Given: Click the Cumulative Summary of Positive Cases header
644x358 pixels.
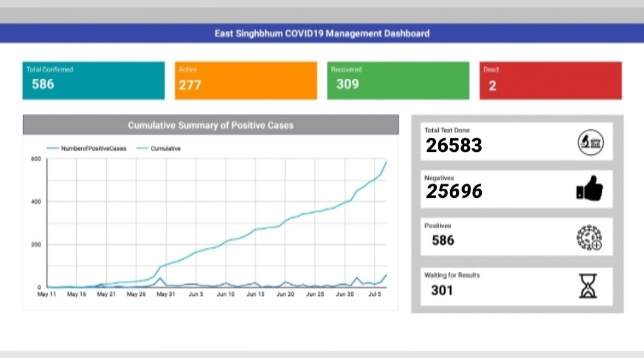Looking at the screenshot, I should [210, 125].
